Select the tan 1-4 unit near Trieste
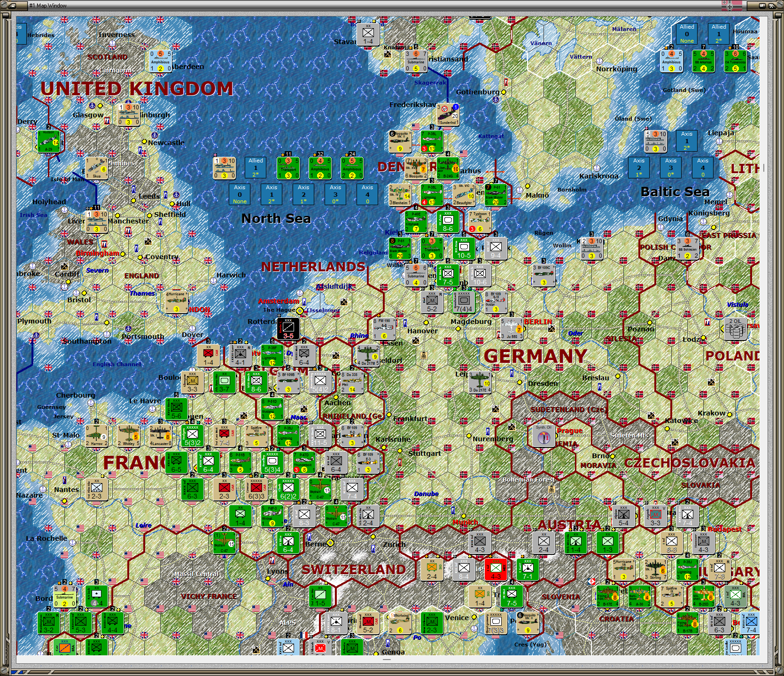This screenshot has width=784, height=676. [x=480, y=596]
